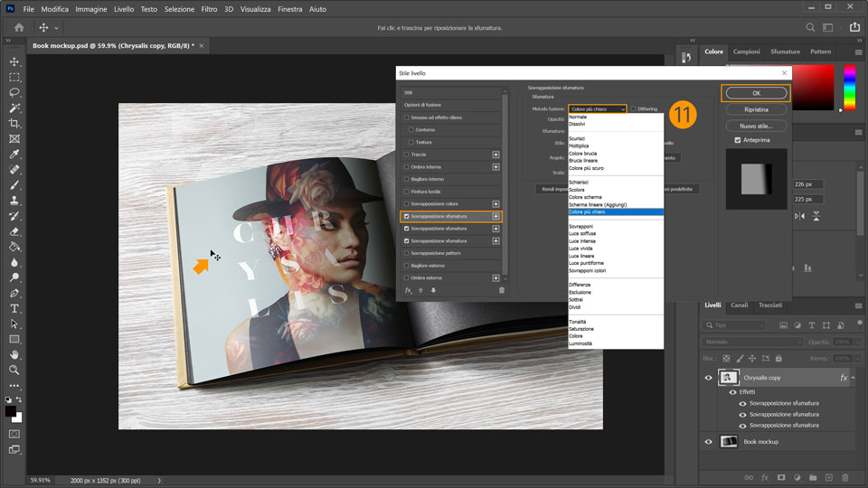Select the Paint Bucket tool
This screenshot has width=868, height=488.
point(14,247)
